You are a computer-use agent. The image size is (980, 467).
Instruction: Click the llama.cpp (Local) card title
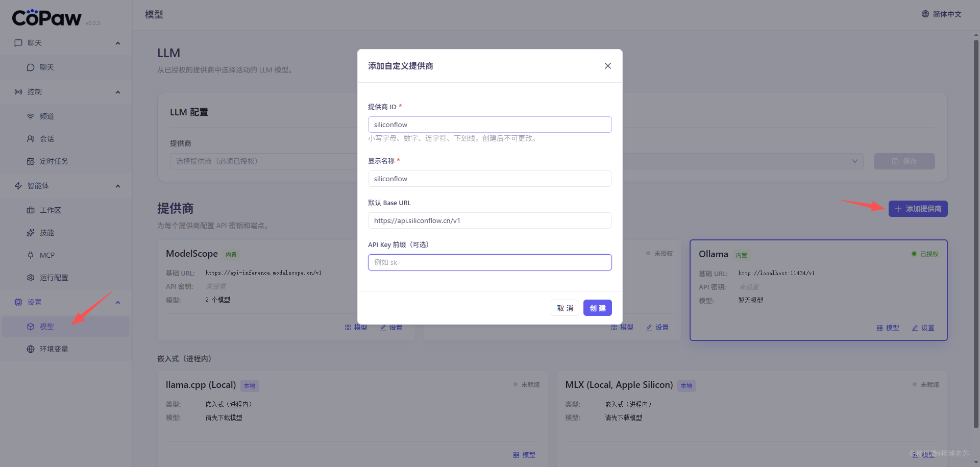coord(201,385)
